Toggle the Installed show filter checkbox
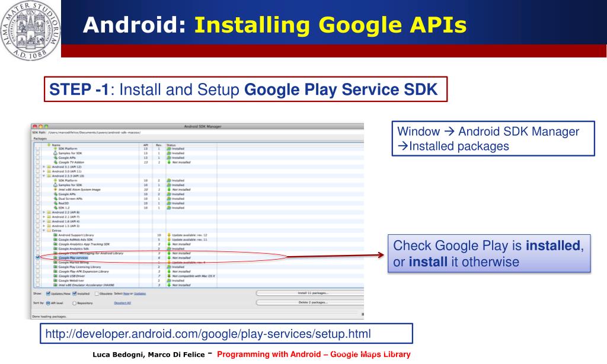 coord(74,293)
